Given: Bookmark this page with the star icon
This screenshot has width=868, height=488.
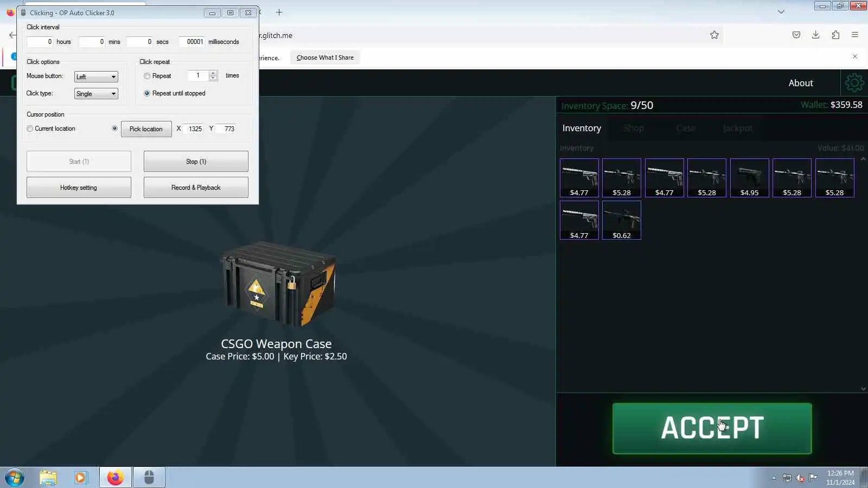Looking at the screenshot, I should tap(714, 35).
